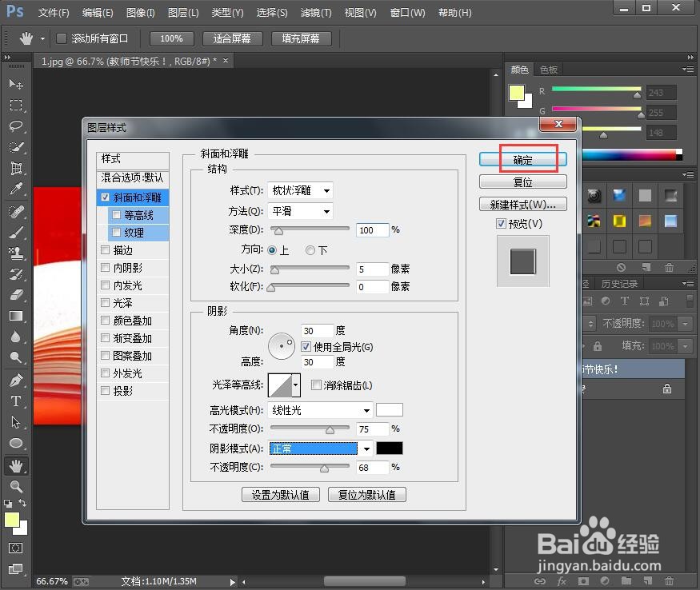Viewport: 700px width, 590px height.
Task: Open 文件 menu
Action: pyautogui.click(x=54, y=13)
